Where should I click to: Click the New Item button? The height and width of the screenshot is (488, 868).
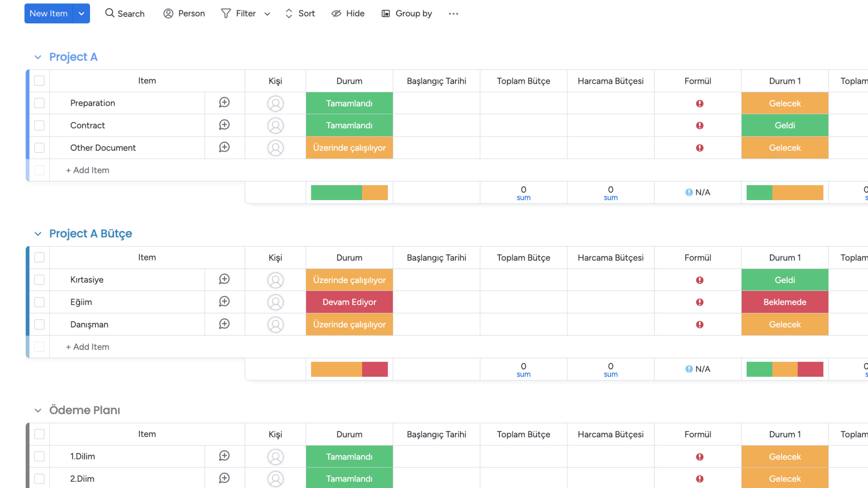tap(48, 13)
